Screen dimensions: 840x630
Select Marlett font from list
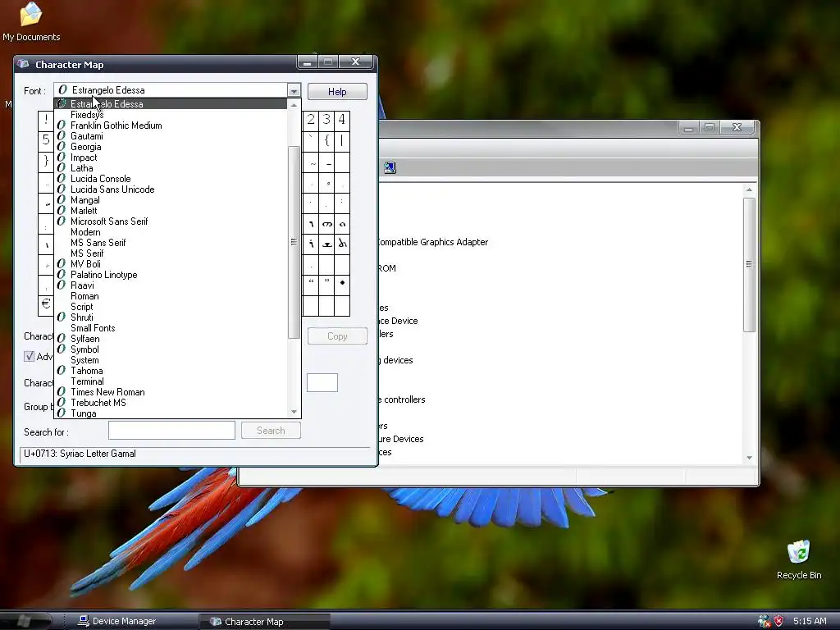click(171, 211)
